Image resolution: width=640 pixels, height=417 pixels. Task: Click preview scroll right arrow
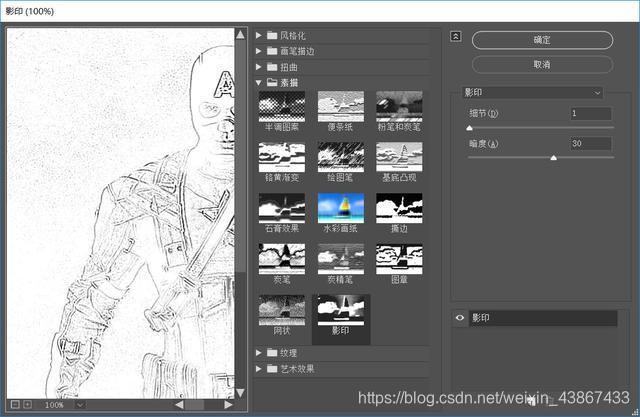(229, 404)
